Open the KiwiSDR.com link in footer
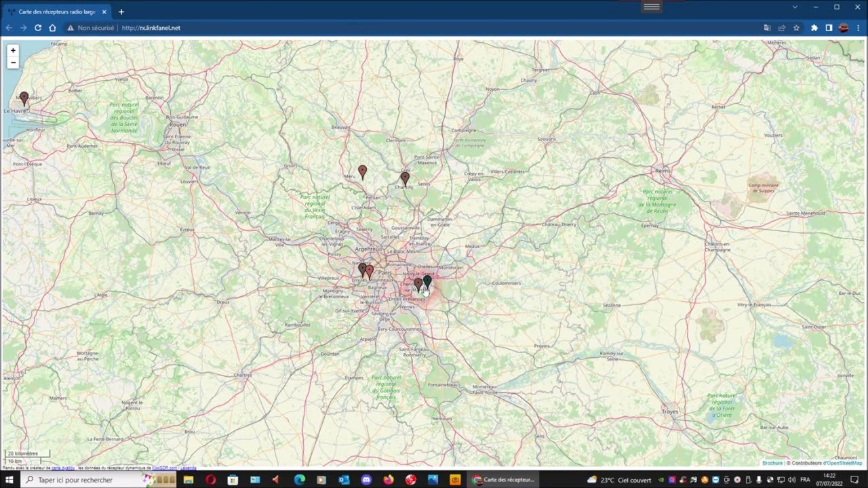Viewport: 868px width, 488px height. [x=164, y=468]
